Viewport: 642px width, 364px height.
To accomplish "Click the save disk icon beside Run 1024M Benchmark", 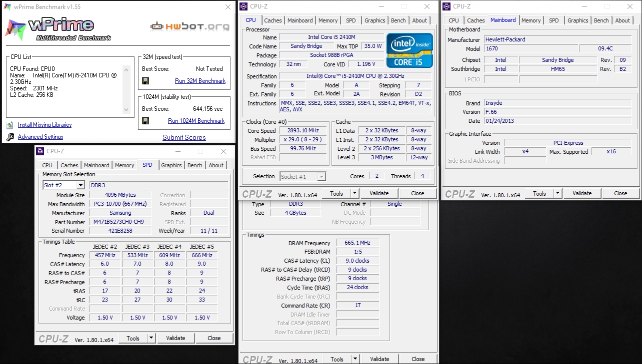I will 145,121.
